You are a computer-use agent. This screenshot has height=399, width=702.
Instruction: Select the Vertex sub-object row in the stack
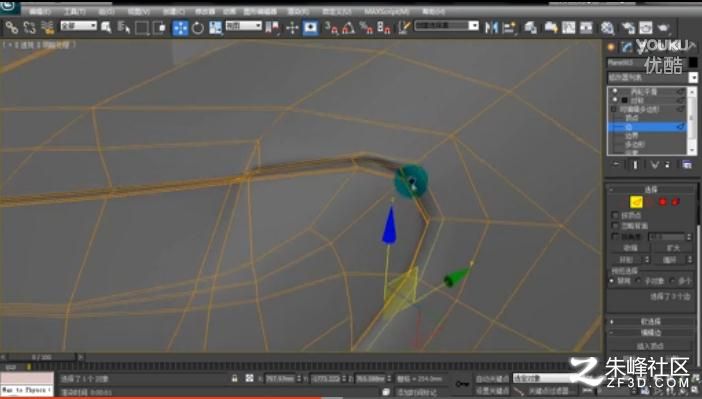646,118
